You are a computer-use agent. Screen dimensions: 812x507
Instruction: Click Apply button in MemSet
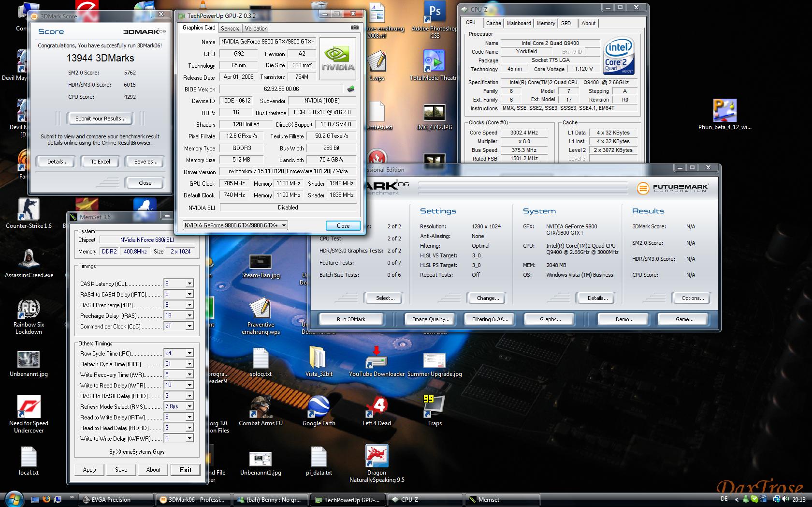click(x=89, y=470)
